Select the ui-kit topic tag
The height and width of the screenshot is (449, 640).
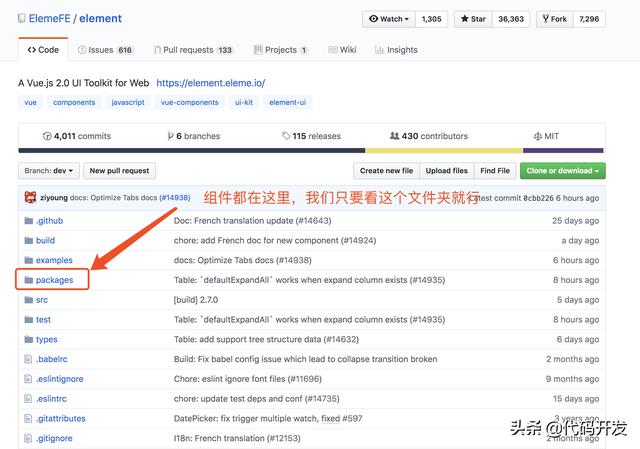(x=244, y=102)
